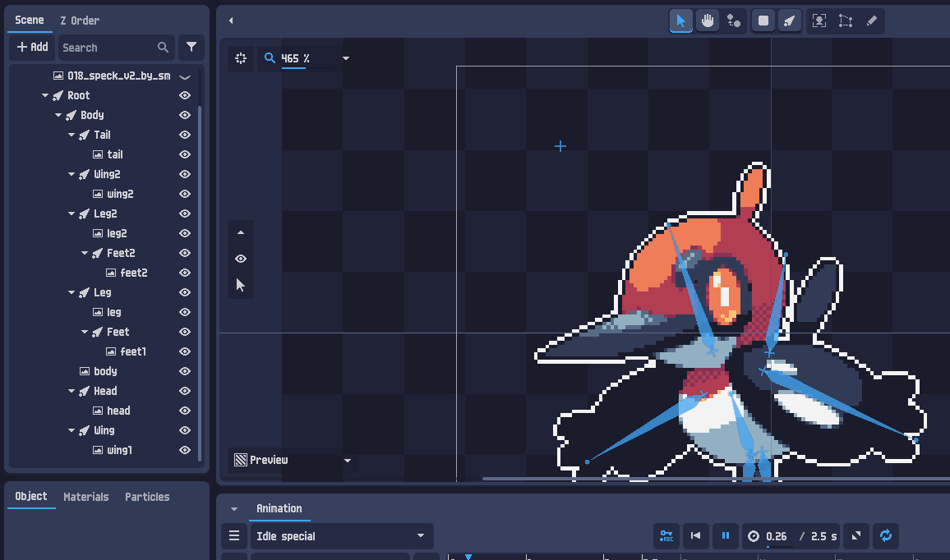This screenshot has height=560, width=950.
Task: Click the square shape tool in the toolbar
Action: 763,21
